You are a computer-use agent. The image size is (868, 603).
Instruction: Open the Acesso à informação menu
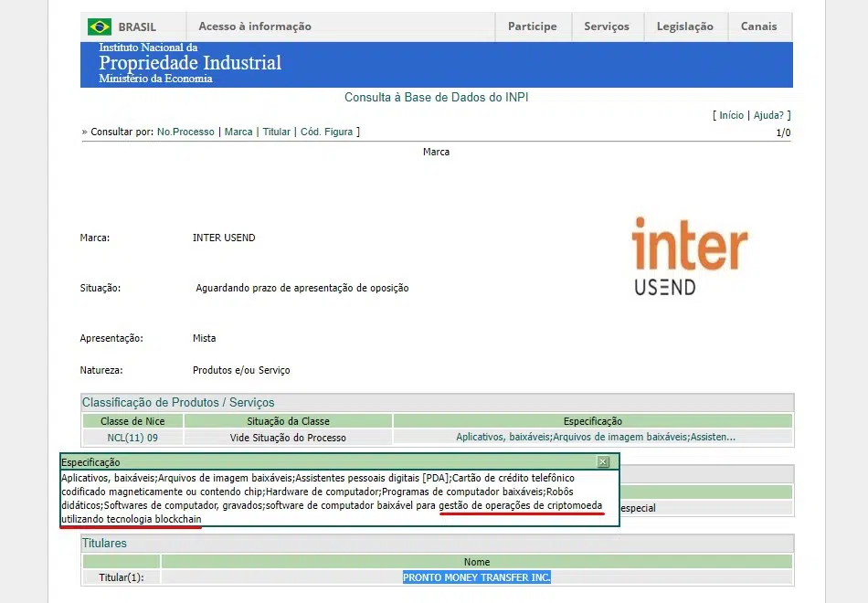point(255,26)
